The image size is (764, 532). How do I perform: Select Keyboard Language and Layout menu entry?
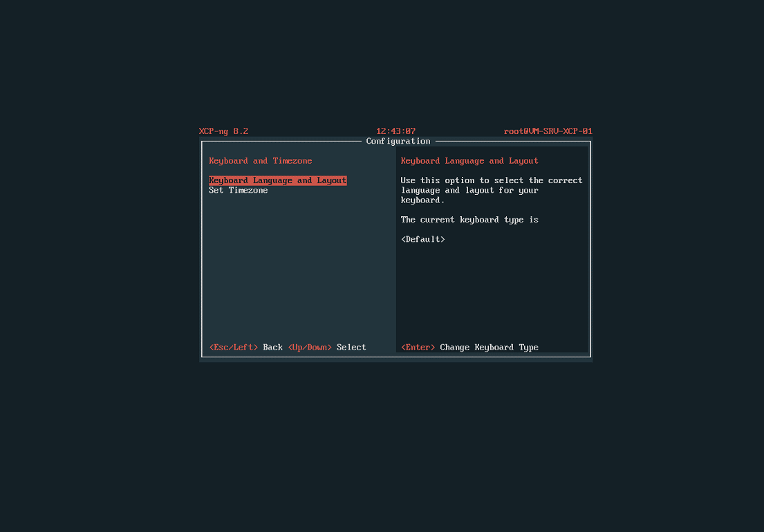(x=277, y=180)
